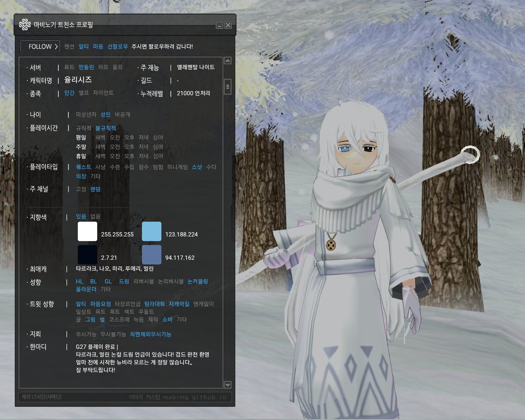Click the scrollbar thumb handle
Viewport: 525px width, 420px height.
[x=227, y=87]
